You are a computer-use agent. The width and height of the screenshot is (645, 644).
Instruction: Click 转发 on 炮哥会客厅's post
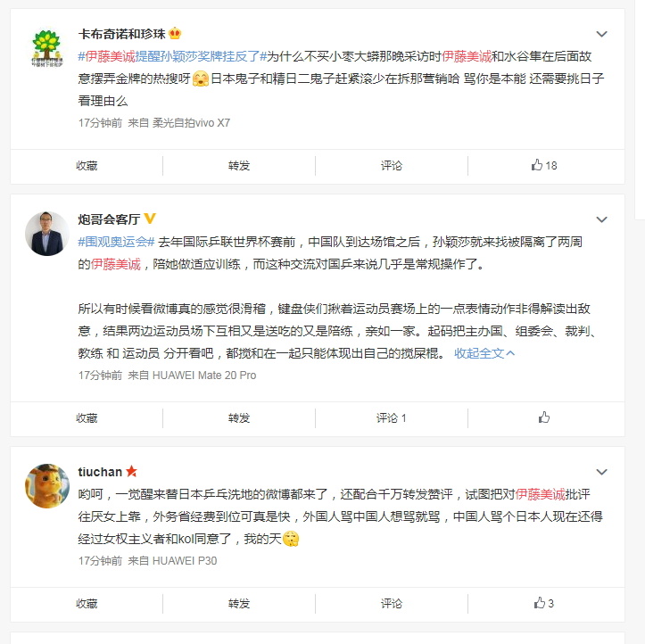239,418
